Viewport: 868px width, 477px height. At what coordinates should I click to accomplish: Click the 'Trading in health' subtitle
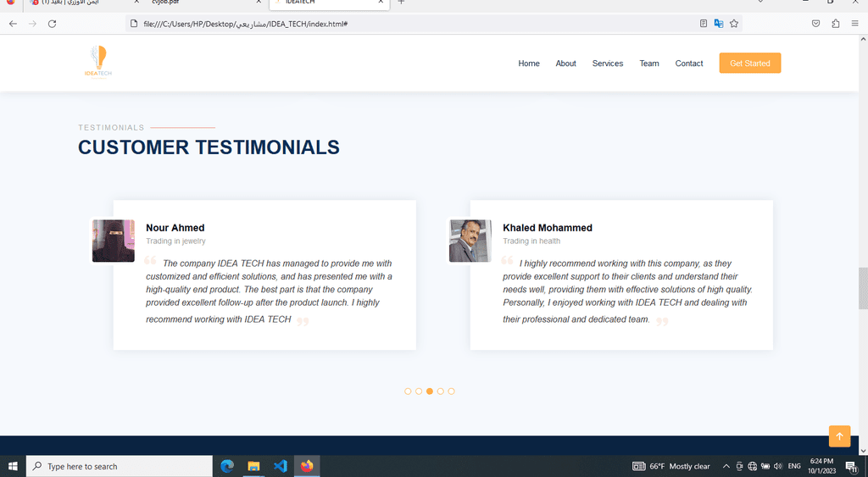pyautogui.click(x=531, y=241)
